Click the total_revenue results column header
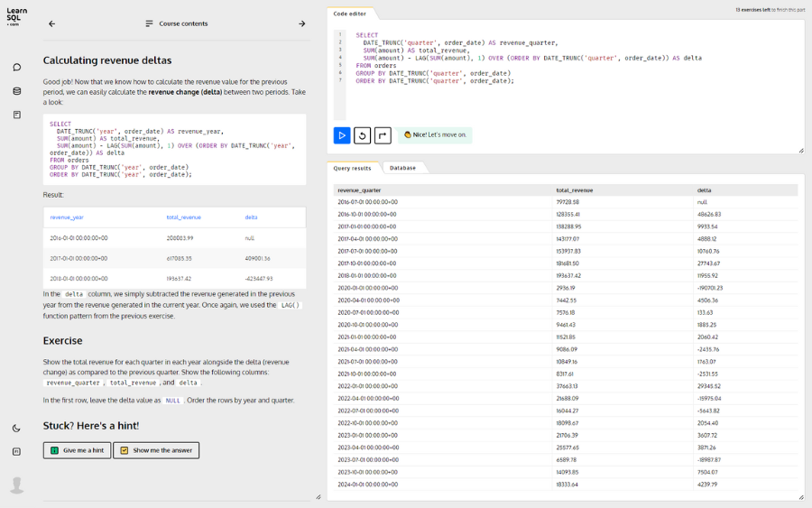This screenshot has width=812, height=508. [x=575, y=190]
